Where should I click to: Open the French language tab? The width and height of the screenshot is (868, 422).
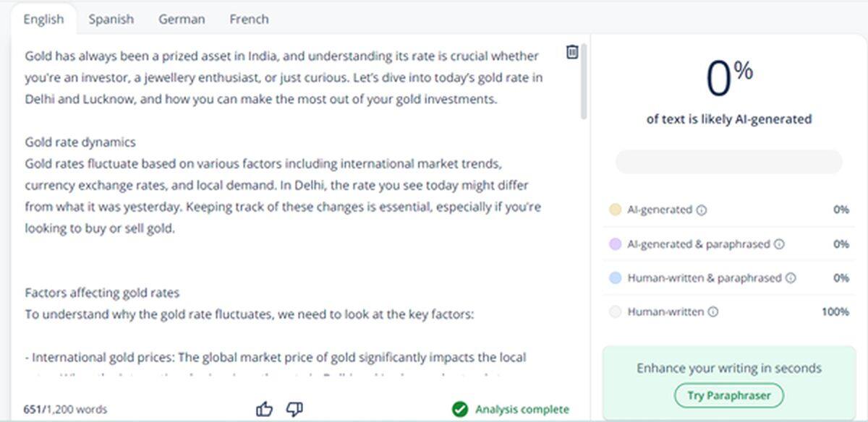[249, 20]
